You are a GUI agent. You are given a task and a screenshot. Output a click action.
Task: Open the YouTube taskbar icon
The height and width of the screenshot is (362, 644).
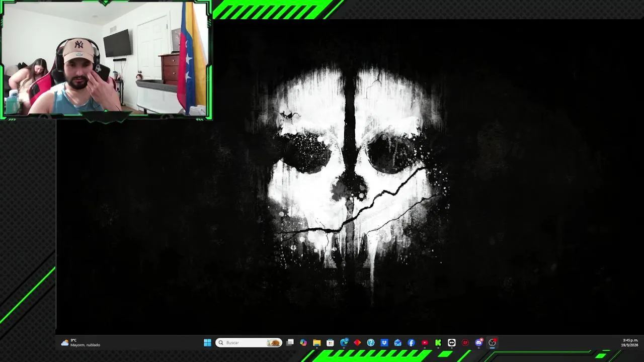tap(425, 342)
